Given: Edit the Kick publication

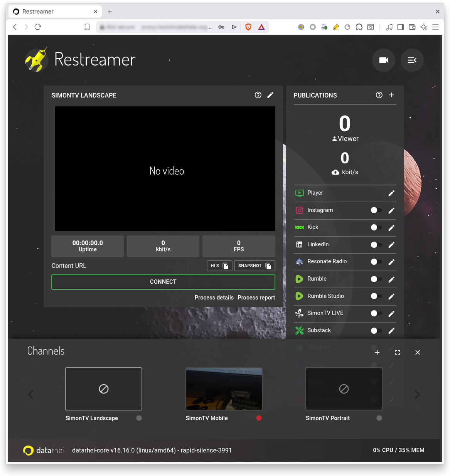Looking at the screenshot, I should pos(391,227).
